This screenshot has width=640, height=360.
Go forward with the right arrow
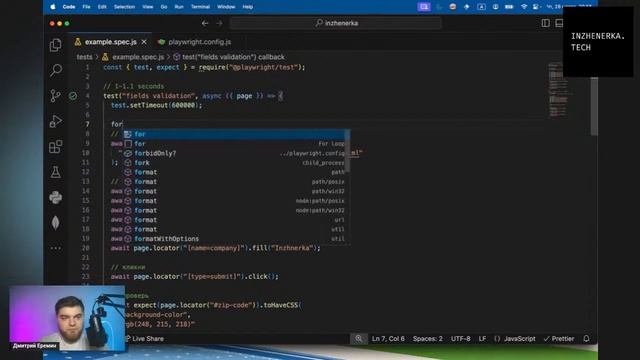click(220, 23)
